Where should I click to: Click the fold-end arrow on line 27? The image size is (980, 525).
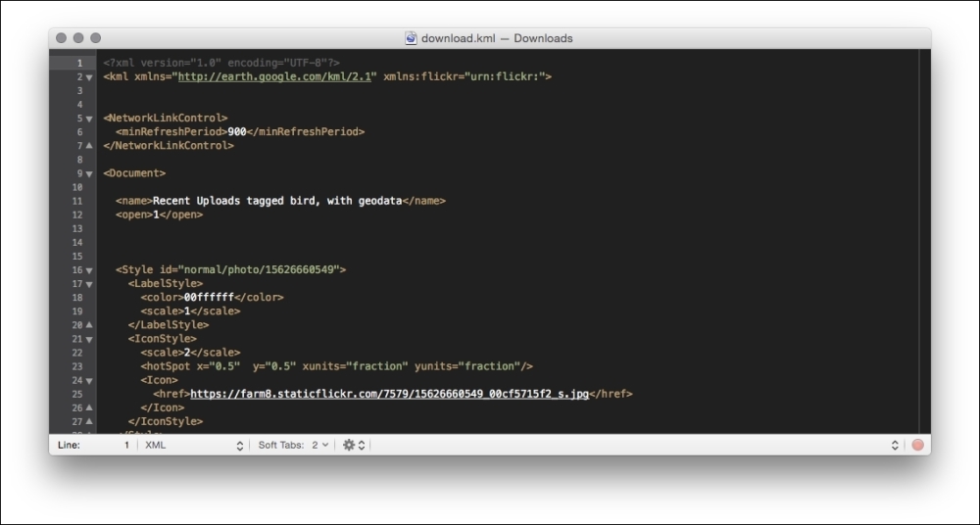pyautogui.click(x=89, y=421)
